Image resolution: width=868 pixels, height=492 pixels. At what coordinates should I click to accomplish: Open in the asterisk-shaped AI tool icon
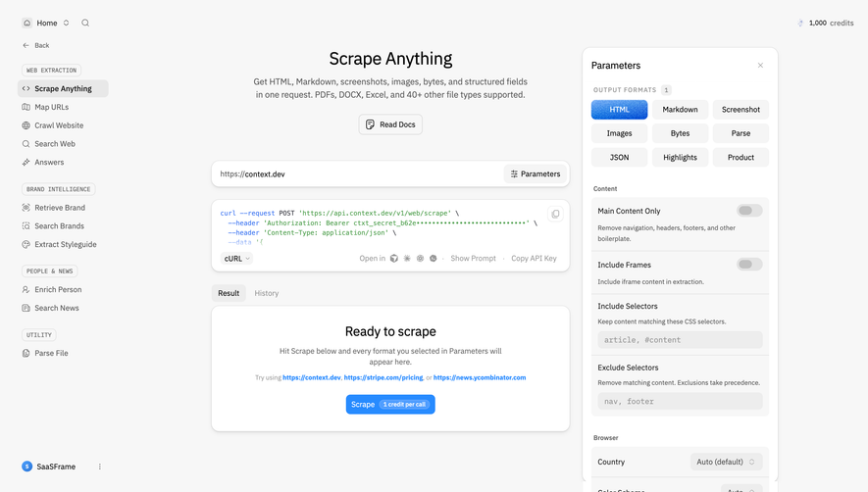pyautogui.click(x=407, y=259)
